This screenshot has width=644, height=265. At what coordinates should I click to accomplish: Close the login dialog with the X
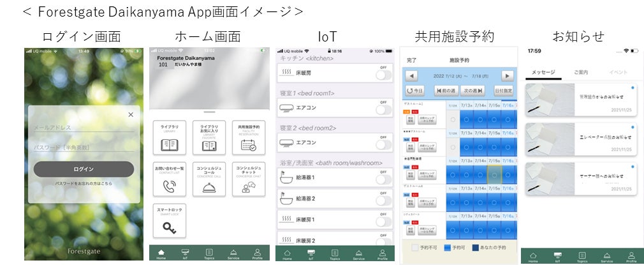tap(131, 115)
